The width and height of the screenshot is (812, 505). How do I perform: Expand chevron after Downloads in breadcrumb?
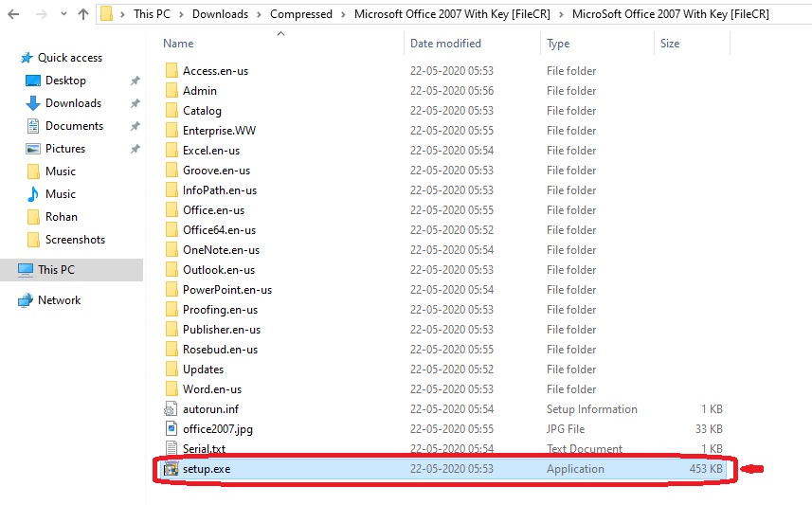tap(259, 14)
